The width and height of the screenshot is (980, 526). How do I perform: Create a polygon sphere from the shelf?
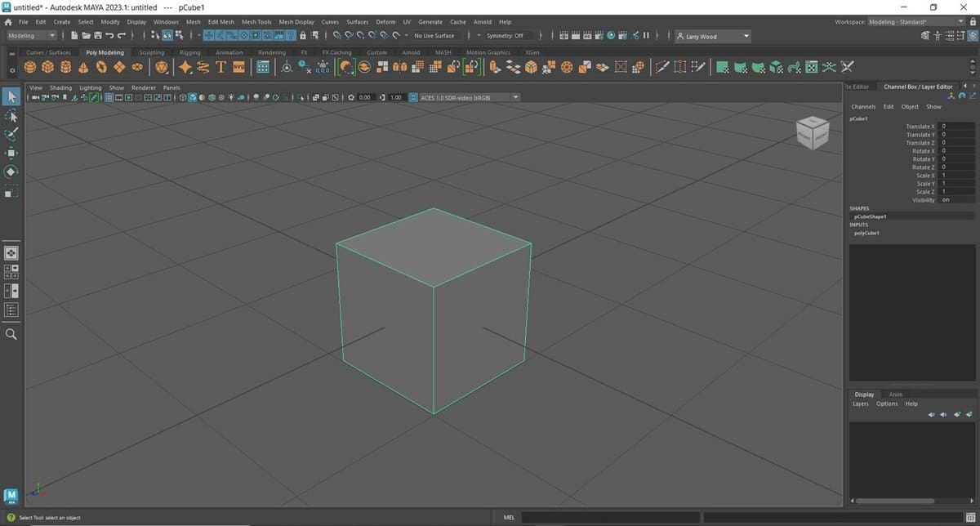pos(30,67)
